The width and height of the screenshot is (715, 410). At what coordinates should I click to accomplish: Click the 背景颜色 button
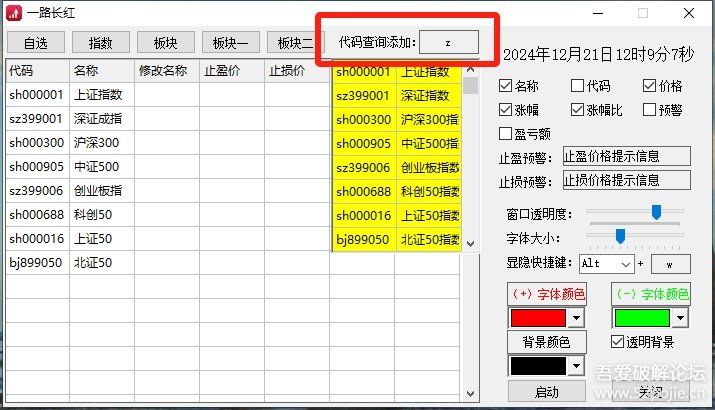(x=546, y=342)
